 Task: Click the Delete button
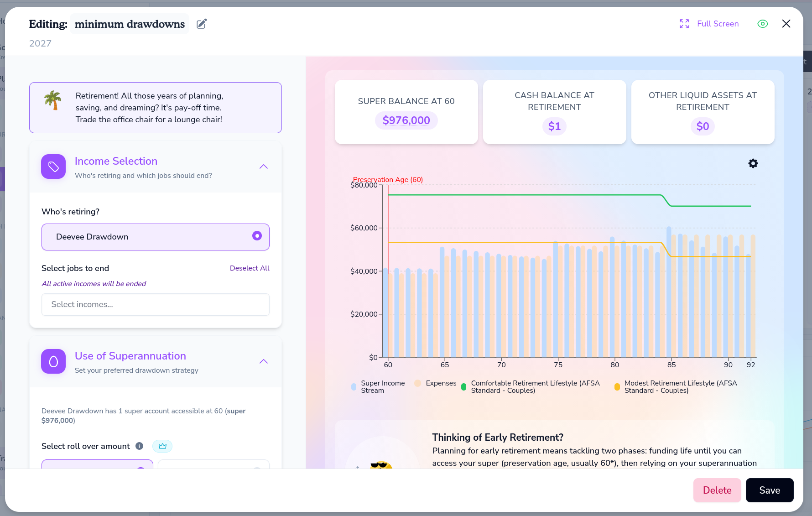pyautogui.click(x=717, y=490)
